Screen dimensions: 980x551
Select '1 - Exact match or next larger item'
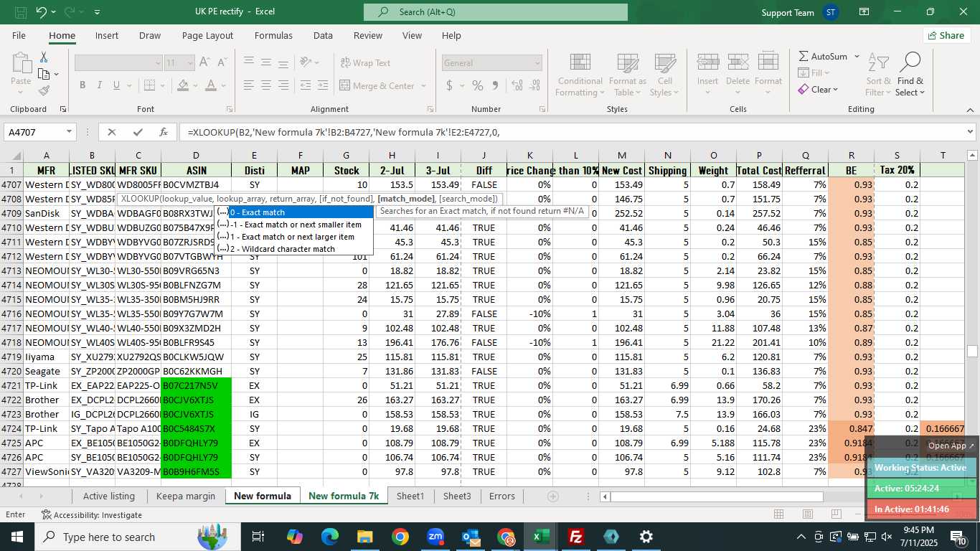coord(293,237)
